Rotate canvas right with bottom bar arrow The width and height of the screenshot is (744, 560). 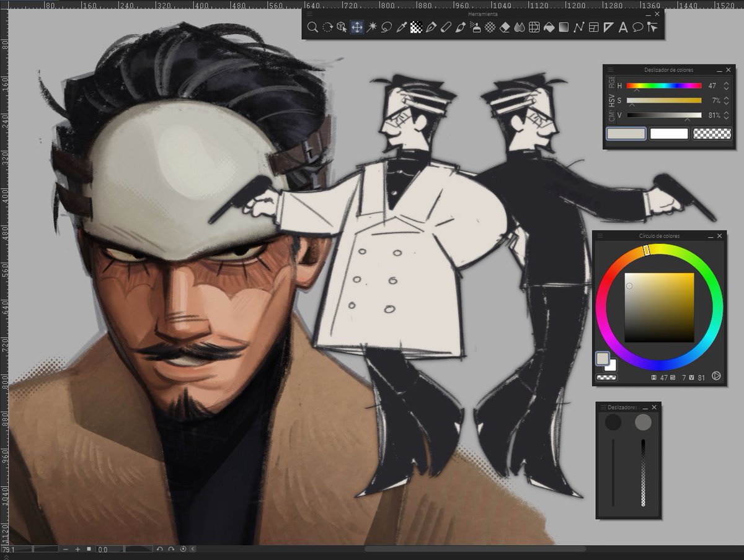pos(171,549)
